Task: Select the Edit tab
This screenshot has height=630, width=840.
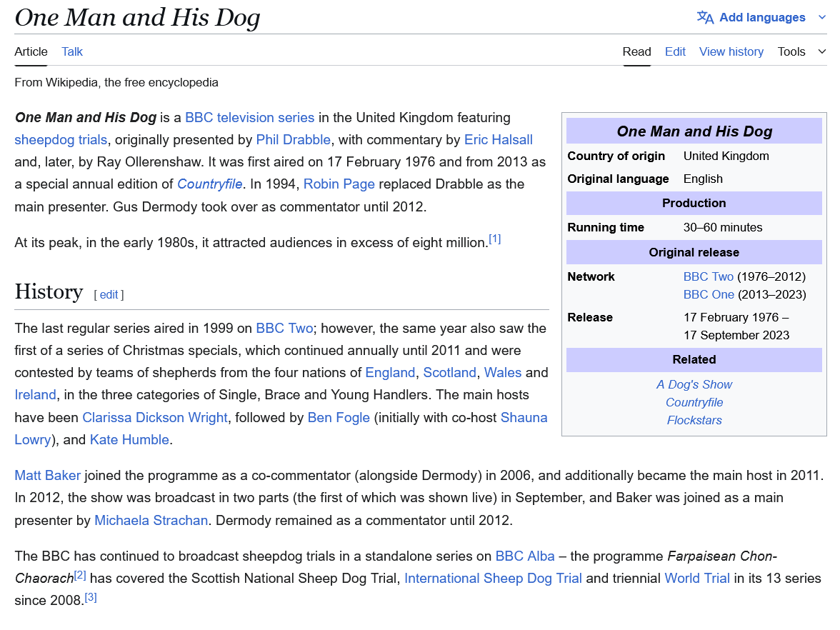Action: pos(675,52)
